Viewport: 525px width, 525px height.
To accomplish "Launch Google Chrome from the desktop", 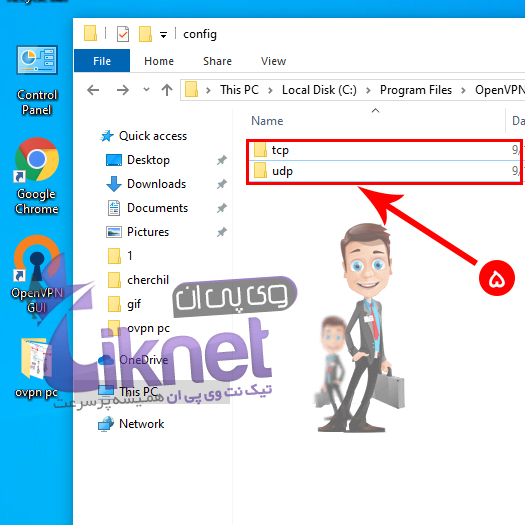I will 37,176.
